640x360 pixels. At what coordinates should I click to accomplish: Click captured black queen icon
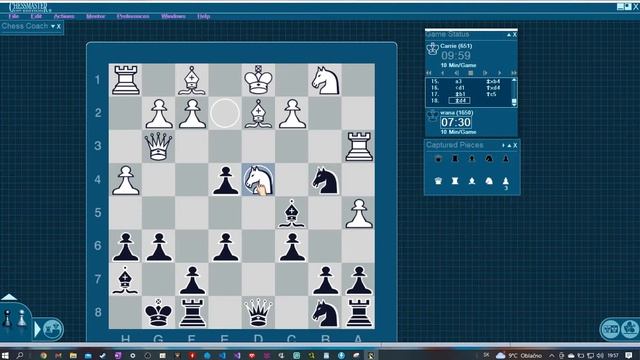tap(438, 159)
